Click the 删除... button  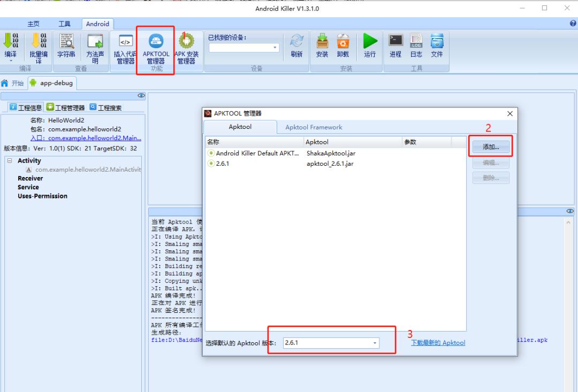tap(491, 178)
